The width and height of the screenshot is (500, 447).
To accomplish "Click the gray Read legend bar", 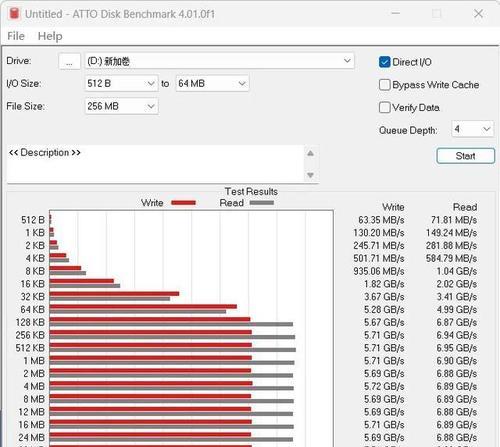I will click(262, 203).
